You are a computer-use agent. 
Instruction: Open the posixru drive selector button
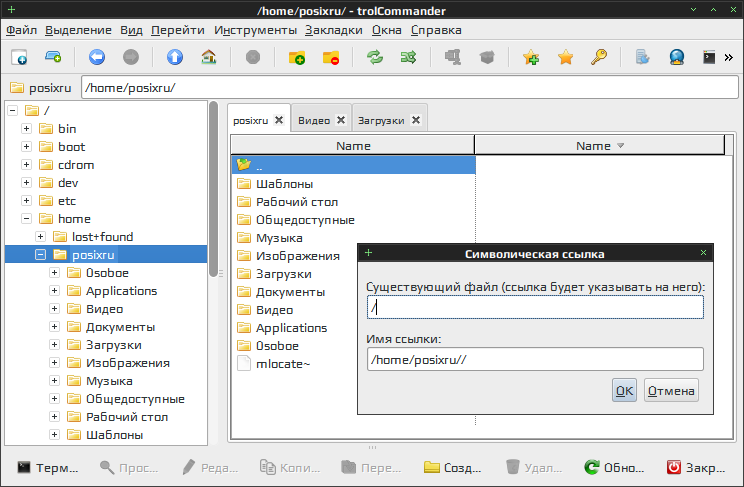click(x=39, y=88)
